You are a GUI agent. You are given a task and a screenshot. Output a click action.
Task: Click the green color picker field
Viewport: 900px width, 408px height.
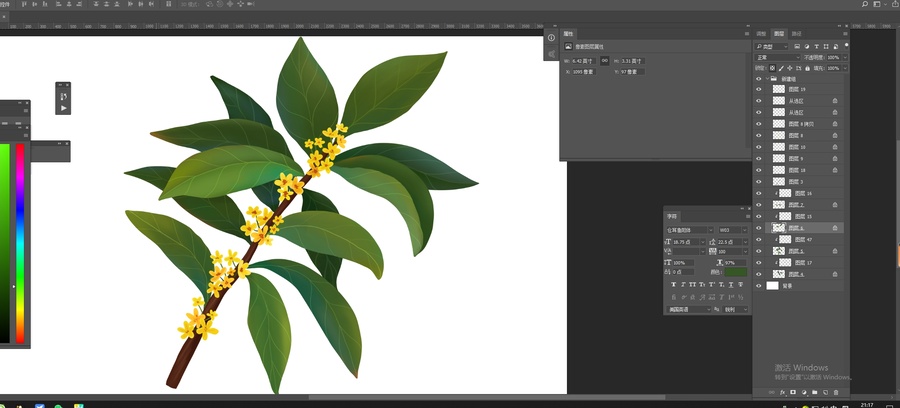(5, 243)
